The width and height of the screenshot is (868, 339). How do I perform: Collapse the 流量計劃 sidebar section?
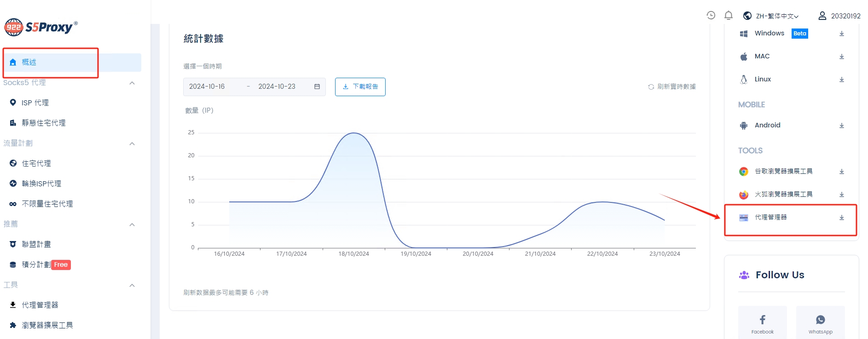coord(132,144)
